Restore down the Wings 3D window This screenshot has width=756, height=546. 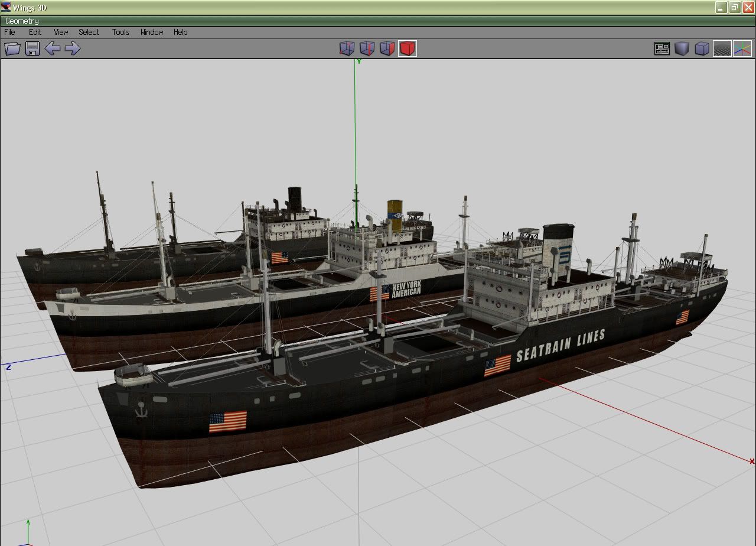click(735, 8)
